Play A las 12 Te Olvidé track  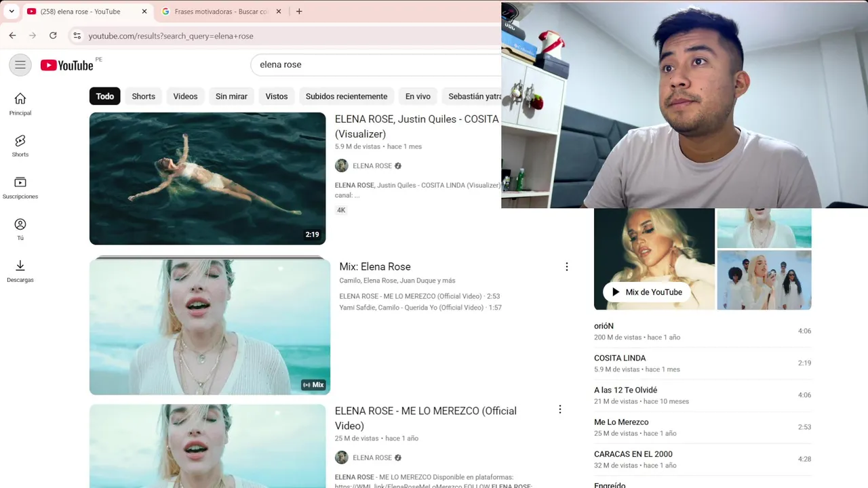click(x=703, y=395)
